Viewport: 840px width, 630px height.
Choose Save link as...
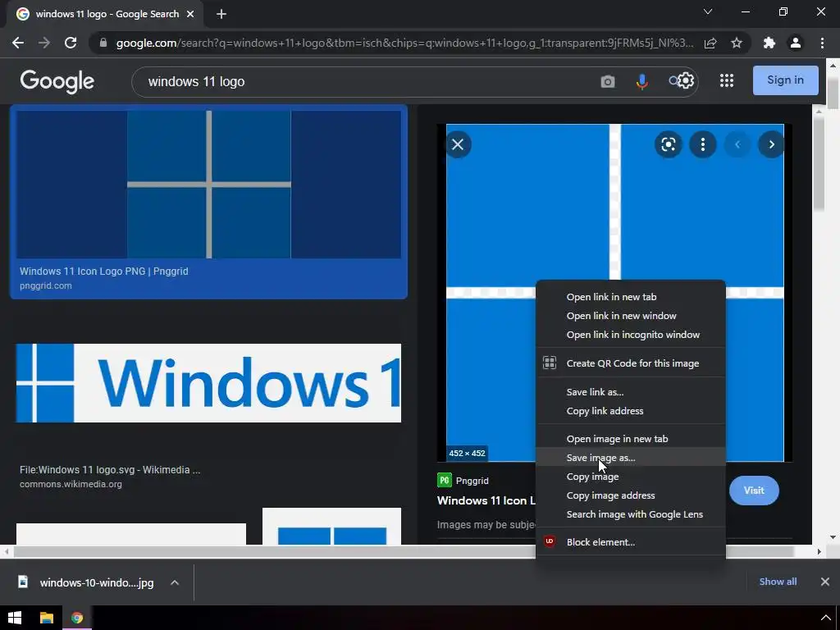pos(631,391)
